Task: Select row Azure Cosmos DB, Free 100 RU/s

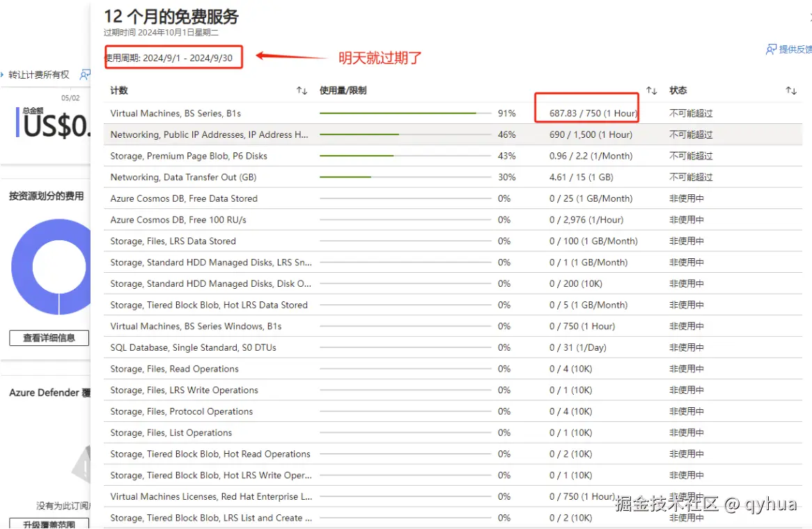Action: pyautogui.click(x=453, y=219)
